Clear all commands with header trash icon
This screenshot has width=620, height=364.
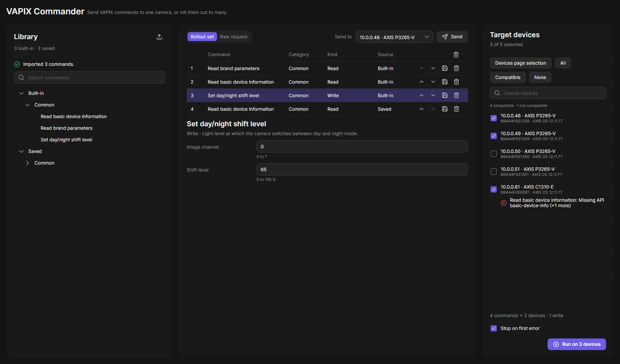[456, 55]
